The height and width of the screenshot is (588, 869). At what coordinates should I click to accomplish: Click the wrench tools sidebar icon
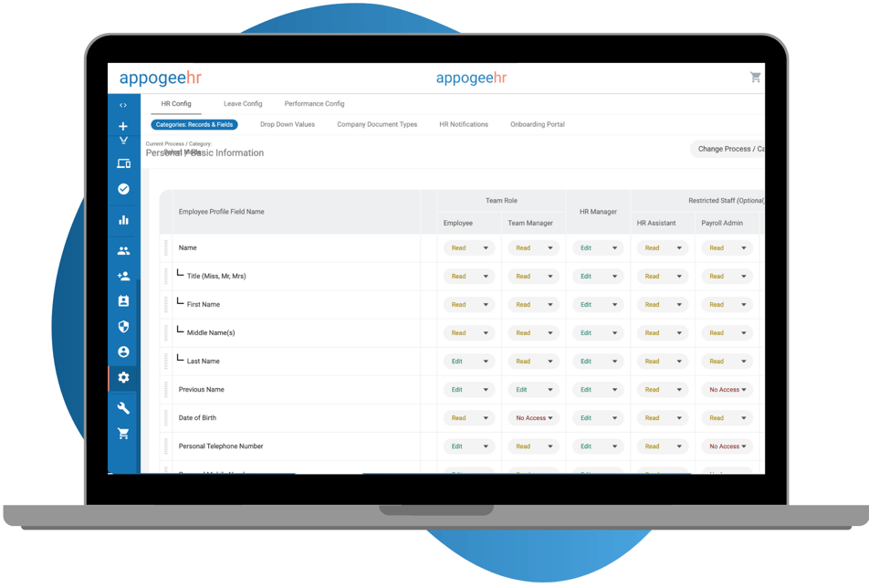[123, 408]
